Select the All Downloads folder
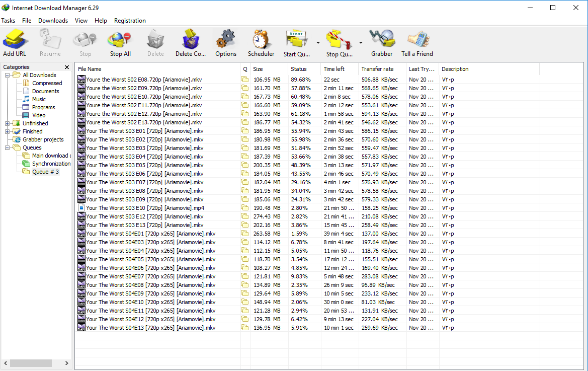Image resolution: width=588 pixels, height=371 pixels. tap(39, 75)
